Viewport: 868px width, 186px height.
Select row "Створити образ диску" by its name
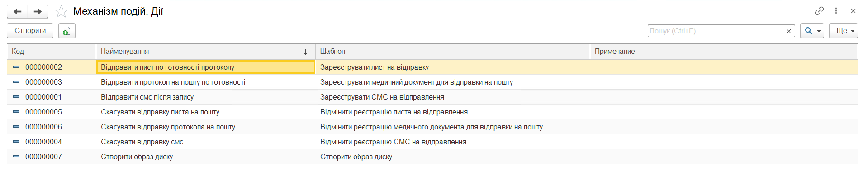(137, 157)
